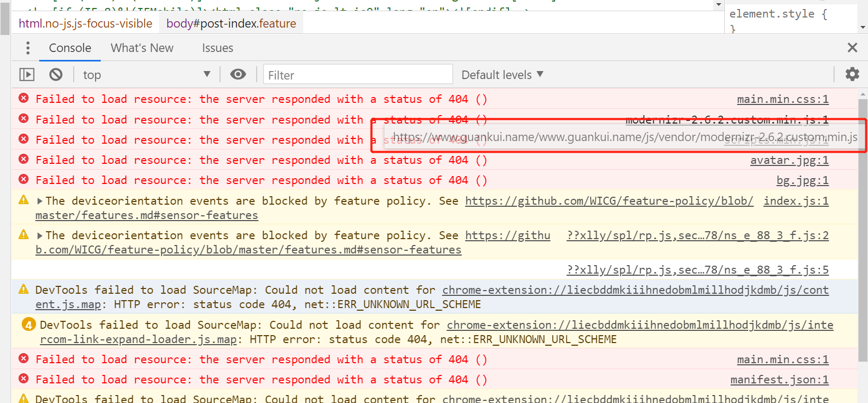Switch to the What's New tab
This screenshot has height=403, width=868.
coord(142,48)
